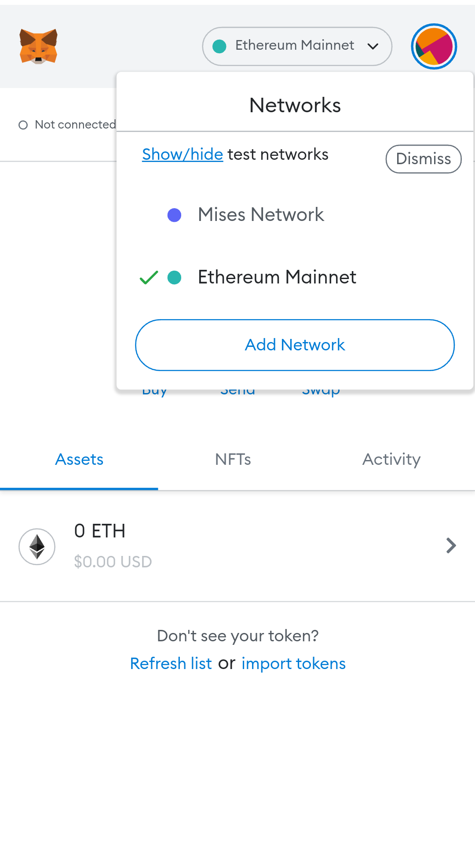This screenshot has width=475, height=868.
Task: Click the Ethereum token icon
Action: [x=37, y=547]
